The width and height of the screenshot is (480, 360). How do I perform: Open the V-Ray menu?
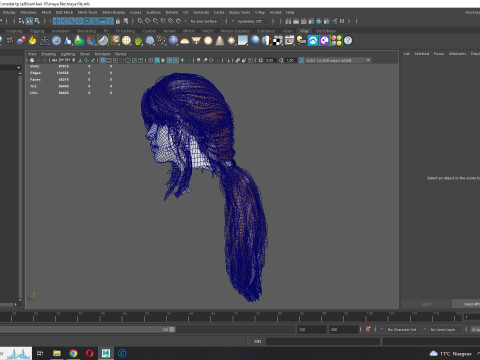pos(260,12)
